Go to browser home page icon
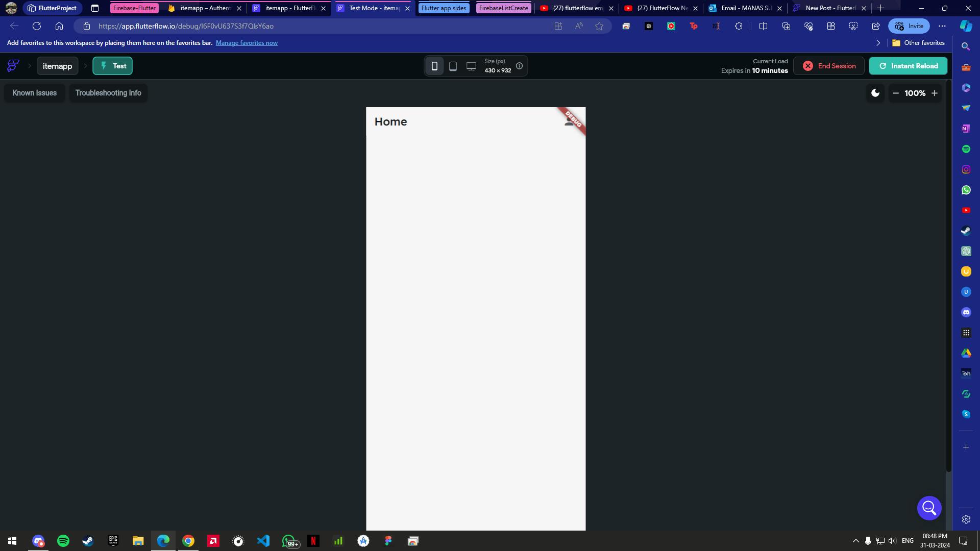Viewport: 980px width, 551px height. point(59,26)
